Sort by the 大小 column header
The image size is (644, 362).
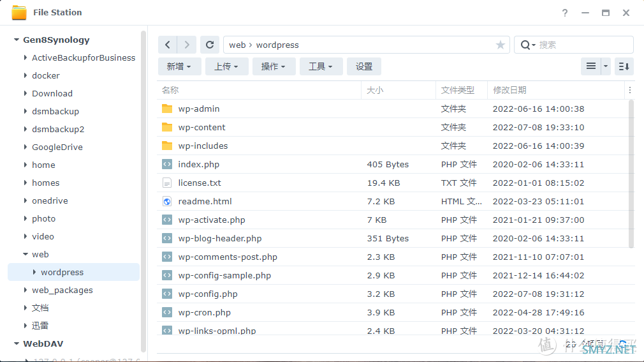[x=399, y=90]
